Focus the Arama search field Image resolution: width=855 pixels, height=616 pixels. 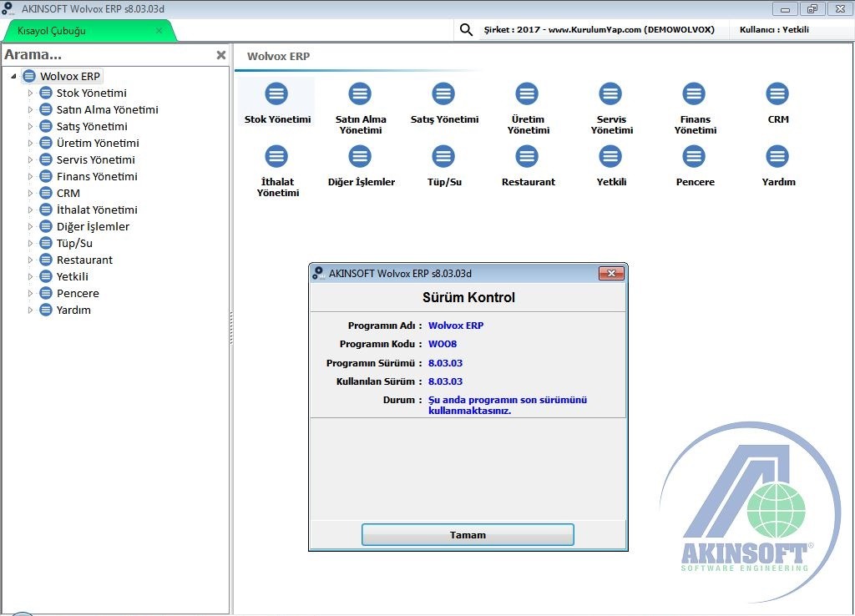coord(109,54)
